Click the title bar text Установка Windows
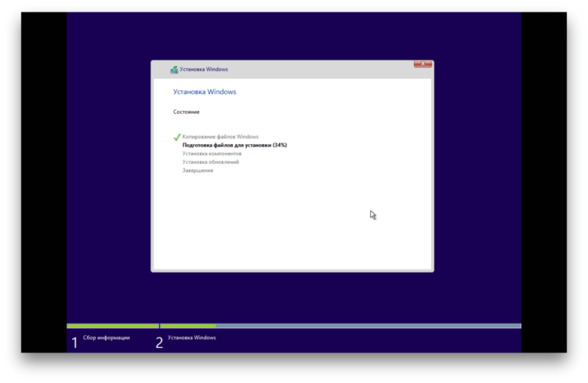Viewport: 588px width, 383px height. (x=204, y=70)
